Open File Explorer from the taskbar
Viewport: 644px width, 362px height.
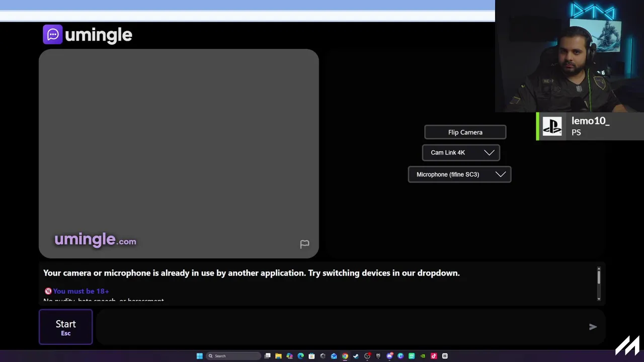[x=278, y=356]
